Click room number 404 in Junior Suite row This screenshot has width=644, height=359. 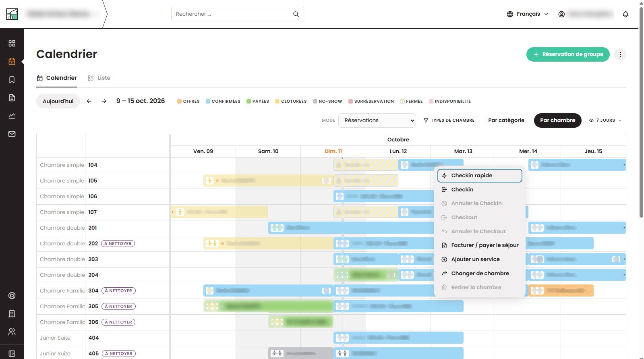point(93,338)
